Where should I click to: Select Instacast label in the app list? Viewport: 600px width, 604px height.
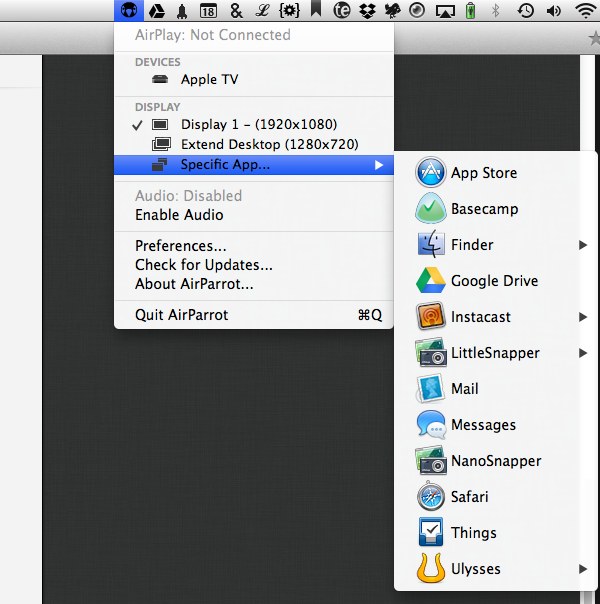click(x=481, y=317)
